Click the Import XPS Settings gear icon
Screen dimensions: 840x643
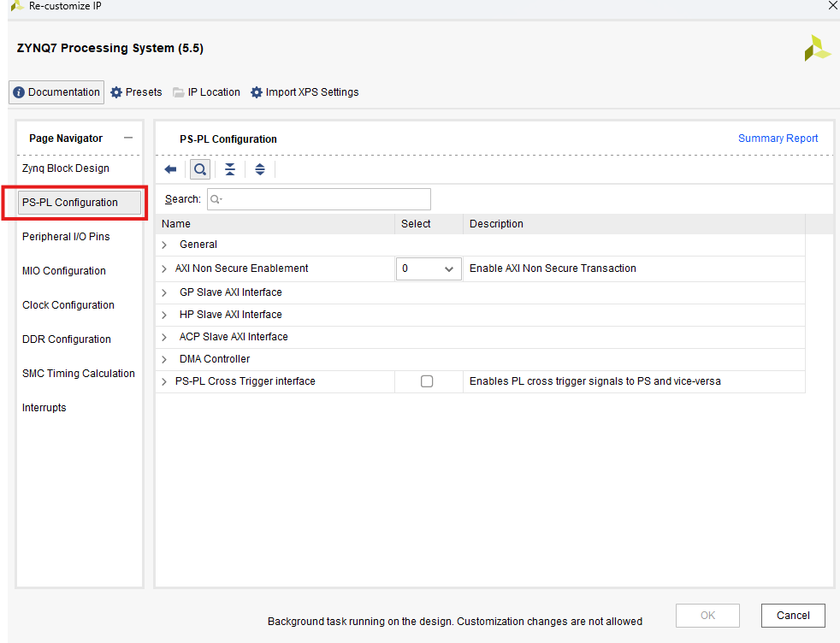pos(257,92)
